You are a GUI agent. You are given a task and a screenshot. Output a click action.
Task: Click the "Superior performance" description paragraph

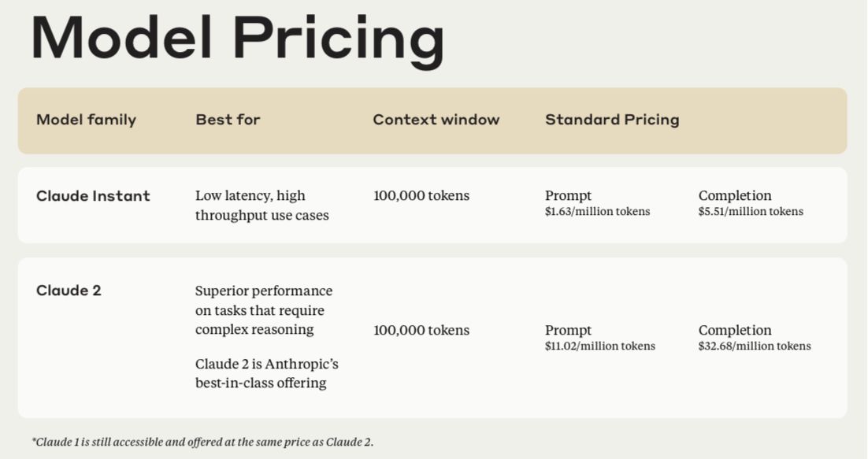(263, 309)
